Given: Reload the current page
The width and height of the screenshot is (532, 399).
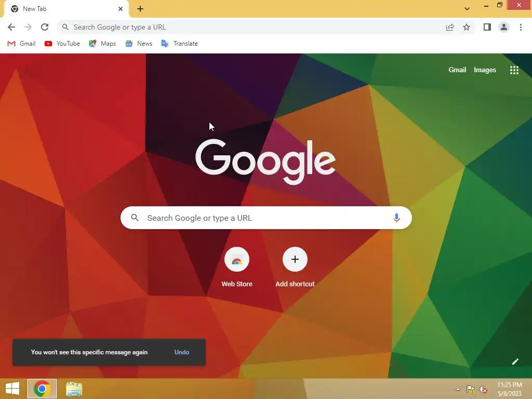Looking at the screenshot, I should click(45, 27).
